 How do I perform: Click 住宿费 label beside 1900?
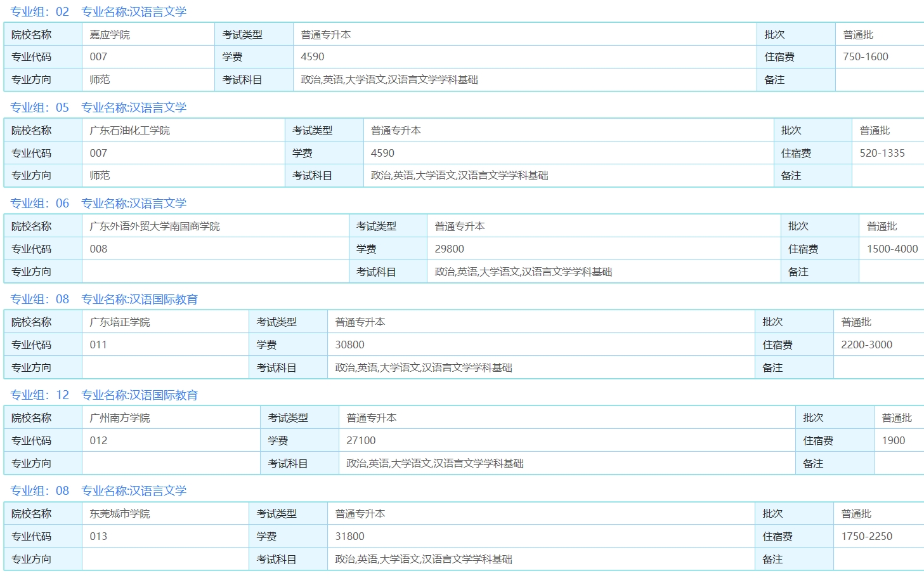(x=818, y=440)
